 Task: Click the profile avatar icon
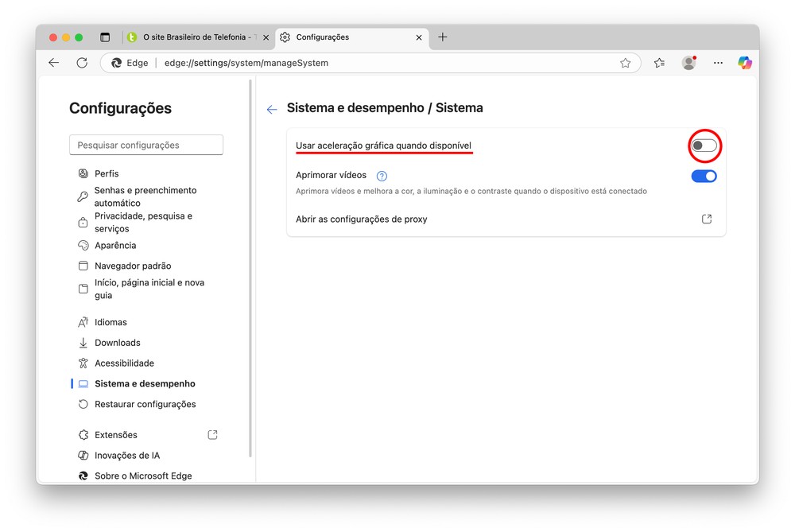coord(688,63)
